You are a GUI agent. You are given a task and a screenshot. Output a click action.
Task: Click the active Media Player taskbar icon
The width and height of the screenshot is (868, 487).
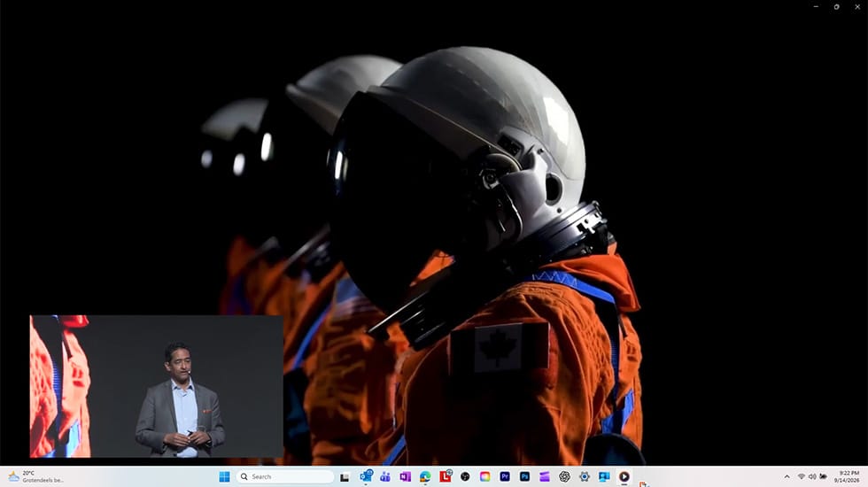click(624, 476)
